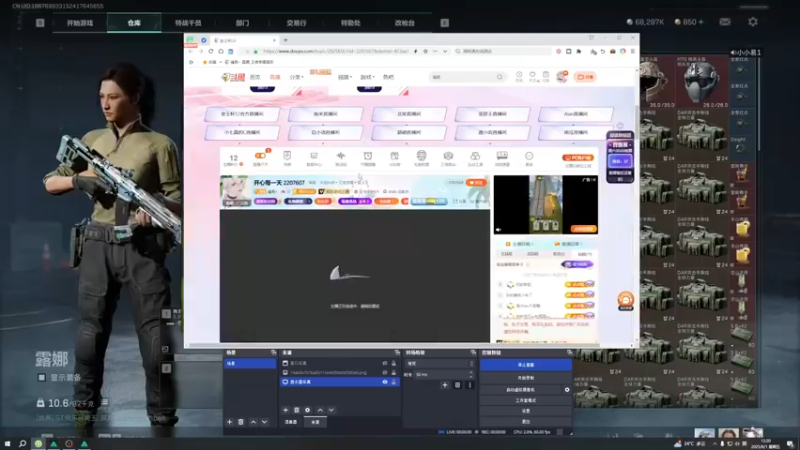Image resolution: width=800 pixels, height=450 pixels.
Task: Remove the OBS scene with trash icon
Action: 241,422
